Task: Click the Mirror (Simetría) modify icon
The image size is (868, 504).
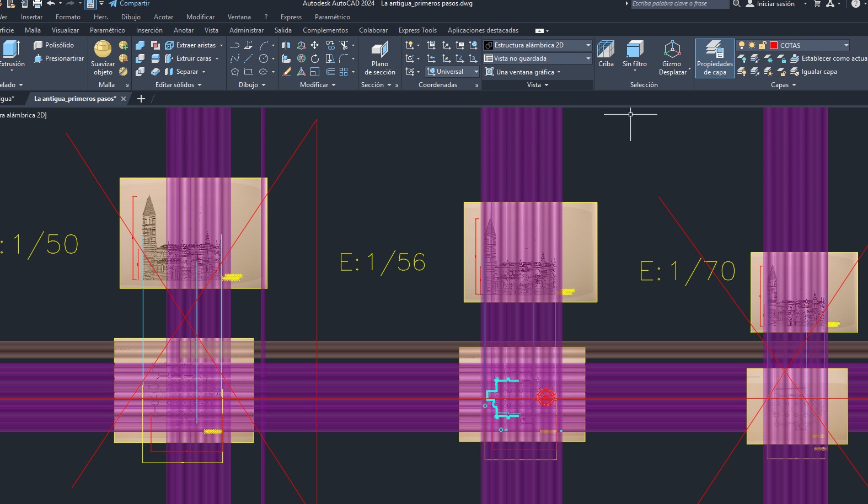Action: [x=286, y=45]
